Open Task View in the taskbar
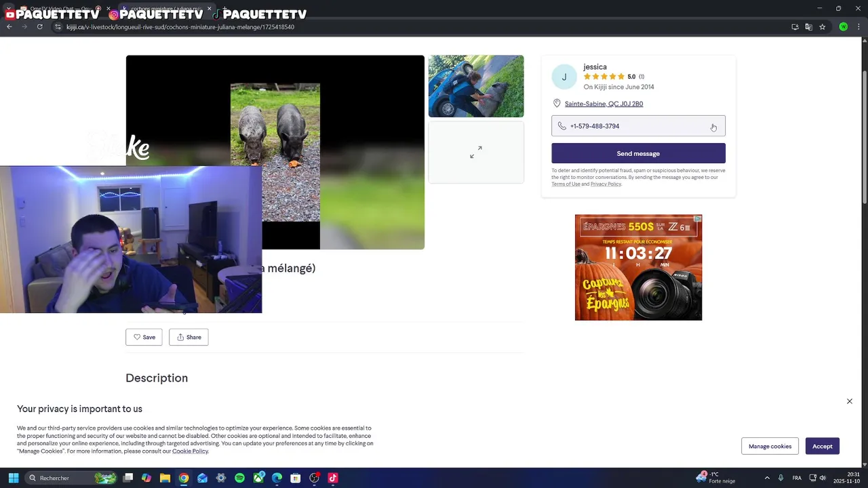The image size is (868, 488). pos(128,478)
